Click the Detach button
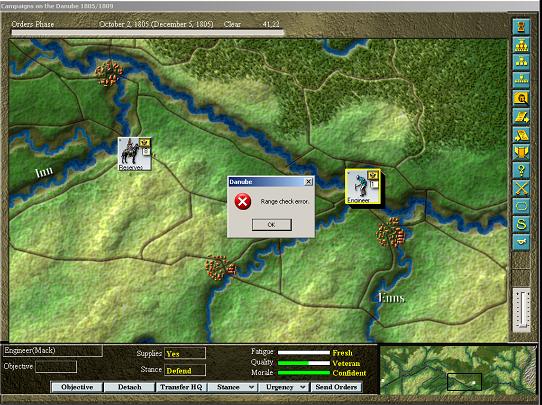 pos(130,387)
